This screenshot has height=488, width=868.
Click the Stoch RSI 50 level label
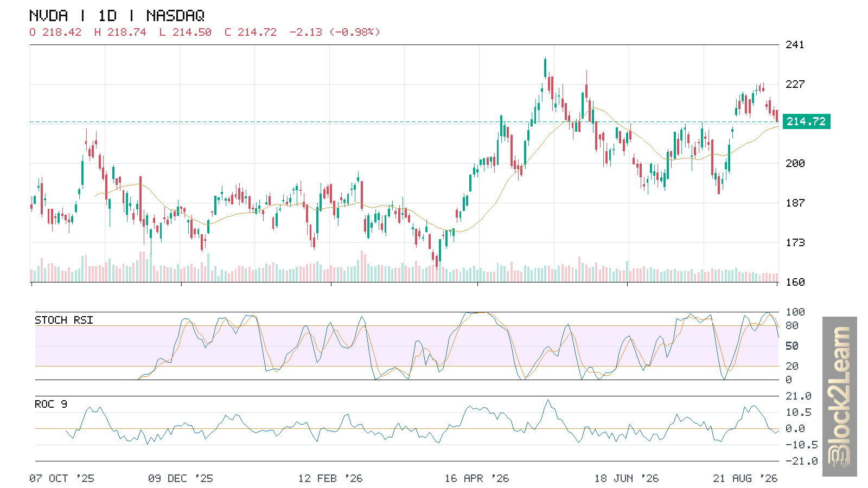(792, 346)
